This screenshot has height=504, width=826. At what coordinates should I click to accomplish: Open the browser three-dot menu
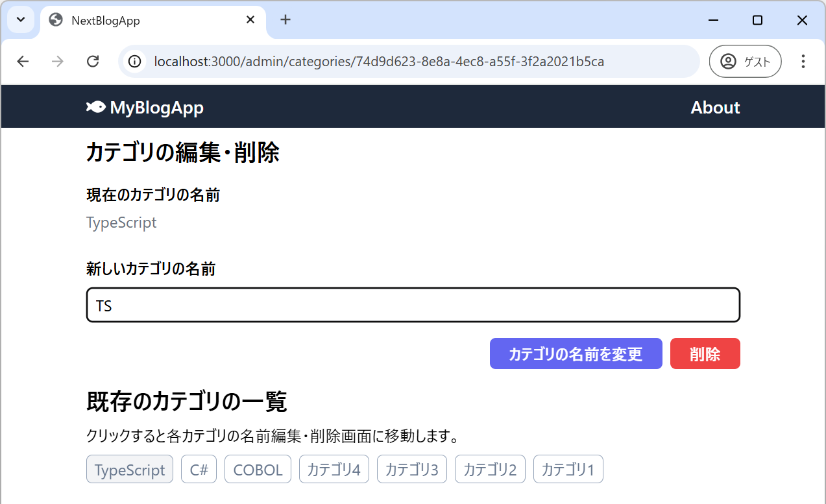click(803, 62)
